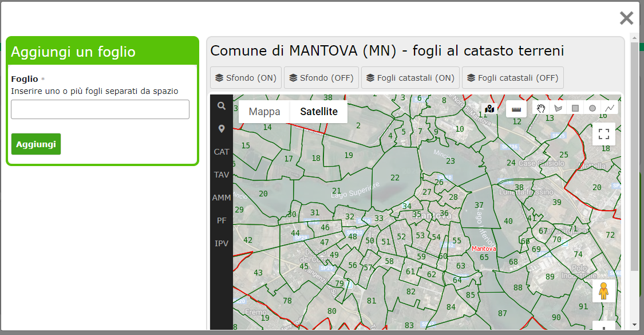Viewport: 644px width, 335px height.
Task: Click the red Mantova label on map
Action: 484,249
